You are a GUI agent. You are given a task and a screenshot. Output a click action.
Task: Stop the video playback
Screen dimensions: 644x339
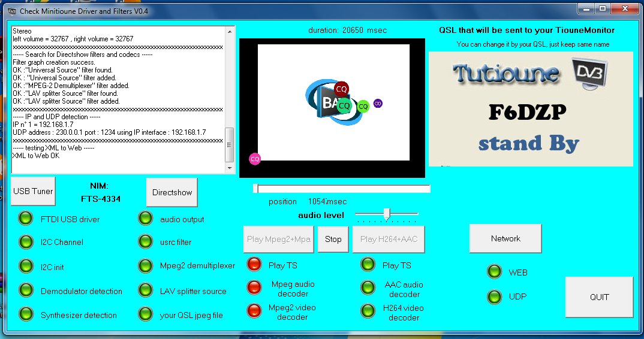pos(333,239)
